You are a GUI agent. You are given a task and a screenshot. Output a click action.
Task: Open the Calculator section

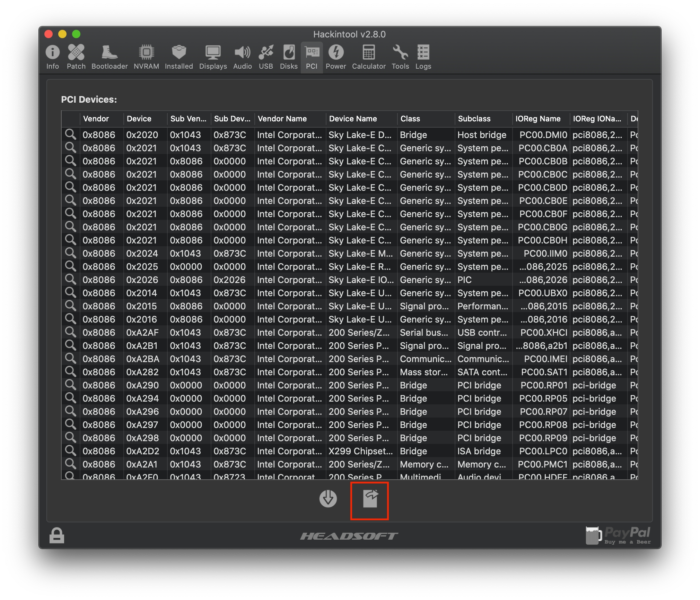click(369, 57)
